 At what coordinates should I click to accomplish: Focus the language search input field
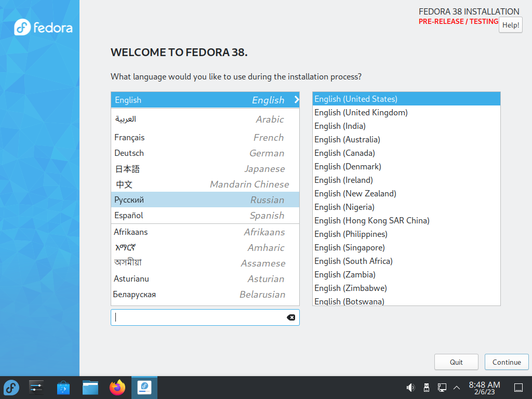pos(205,317)
